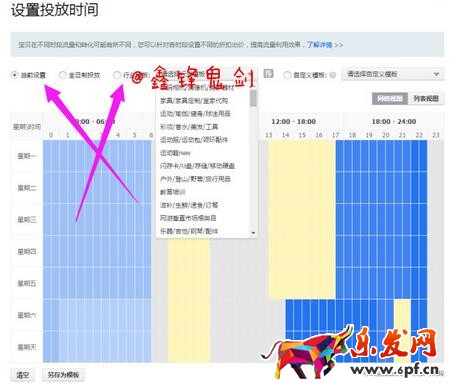Select 运动鞋new from the dropdown list
449x390 pixels.
pyautogui.click(x=175, y=153)
